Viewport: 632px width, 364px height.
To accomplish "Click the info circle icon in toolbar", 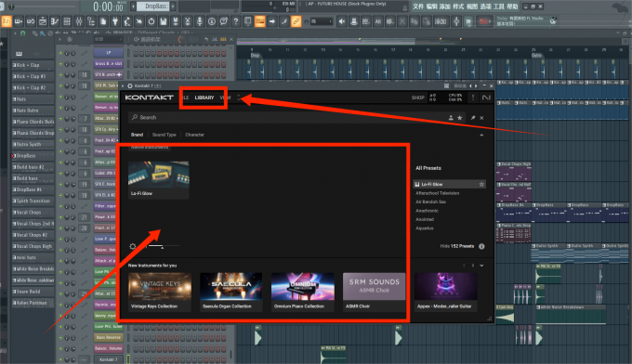I will [212, 21].
